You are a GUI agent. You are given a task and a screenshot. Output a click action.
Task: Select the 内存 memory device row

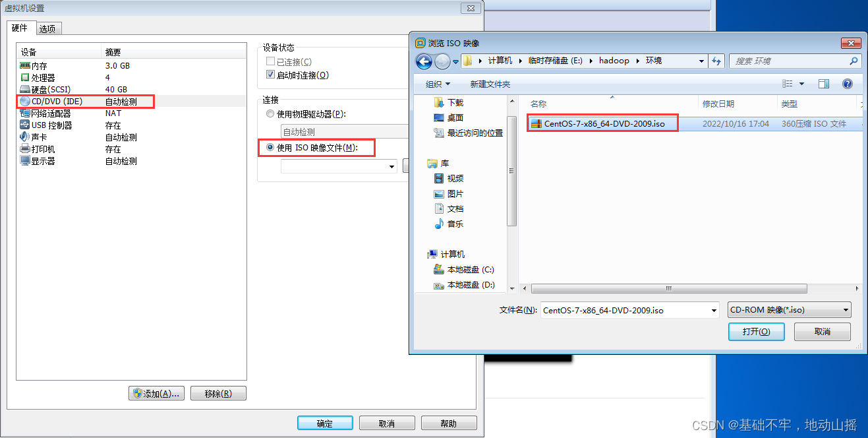point(132,66)
